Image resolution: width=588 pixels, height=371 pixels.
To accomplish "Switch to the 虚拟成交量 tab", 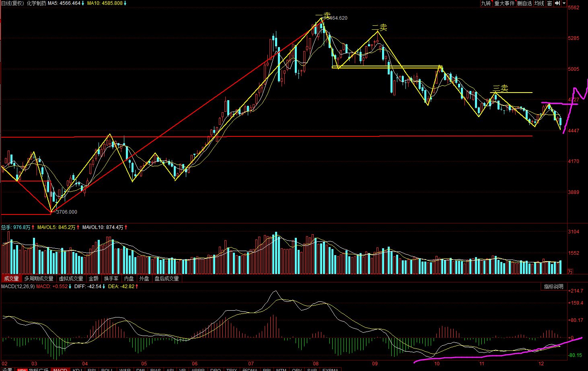I will [71, 278].
